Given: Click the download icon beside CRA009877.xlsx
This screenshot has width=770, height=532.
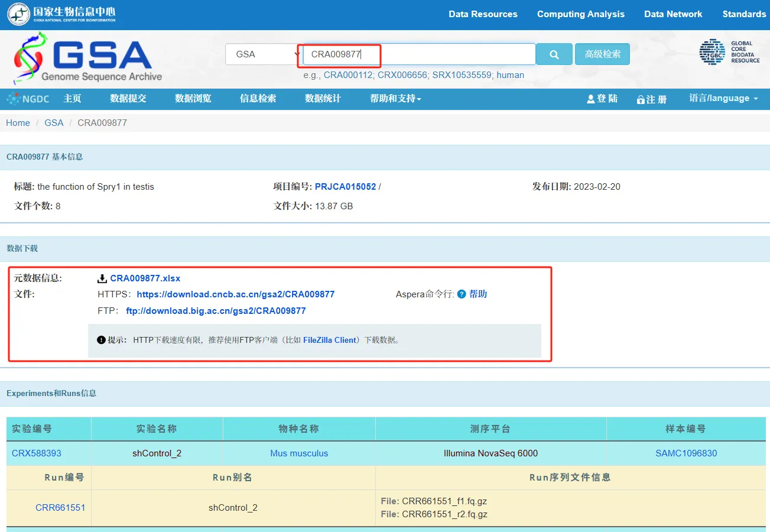Looking at the screenshot, I should click(x=102, y=278).
